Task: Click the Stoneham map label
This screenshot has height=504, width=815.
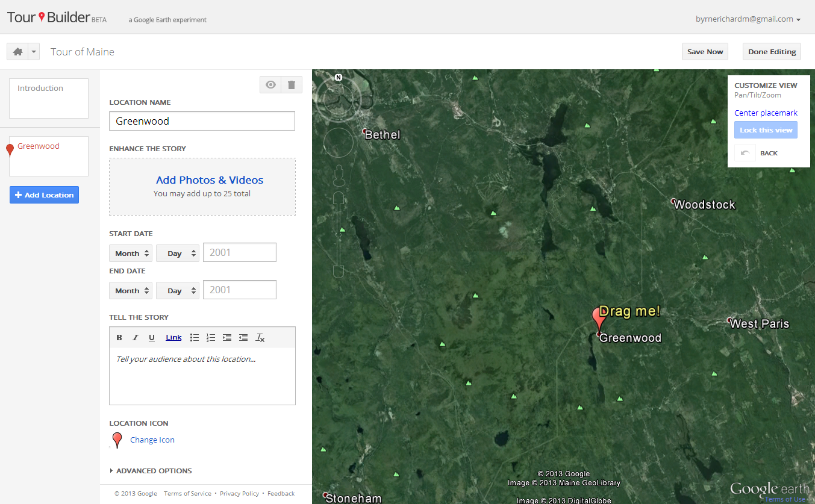Action: tap(353, 498)
